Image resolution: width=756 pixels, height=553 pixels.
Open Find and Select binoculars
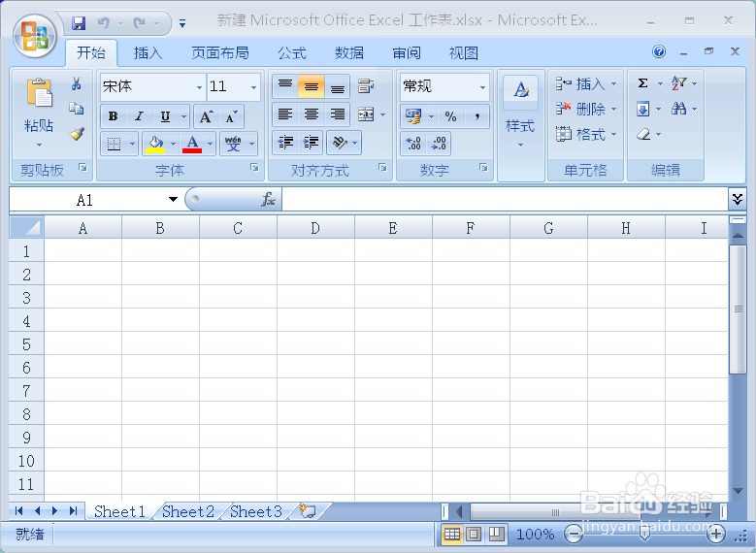click(x=679, y=109)
